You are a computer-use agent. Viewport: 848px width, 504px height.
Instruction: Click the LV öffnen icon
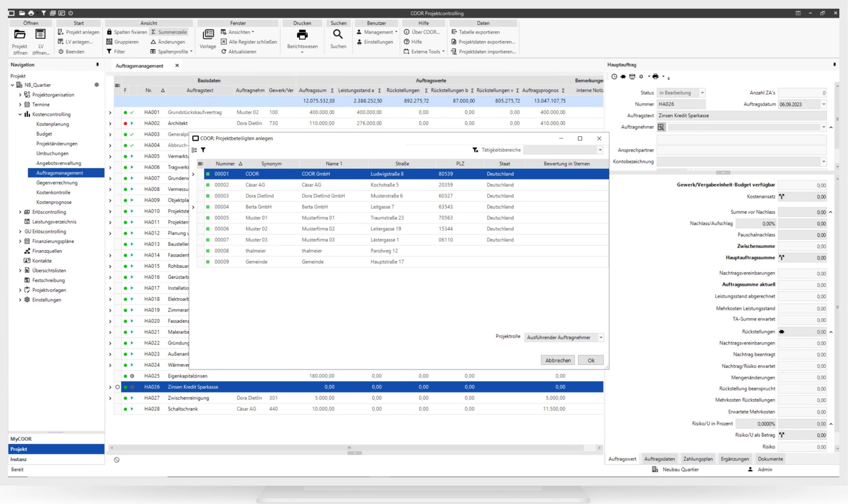(x=40, y=34)
